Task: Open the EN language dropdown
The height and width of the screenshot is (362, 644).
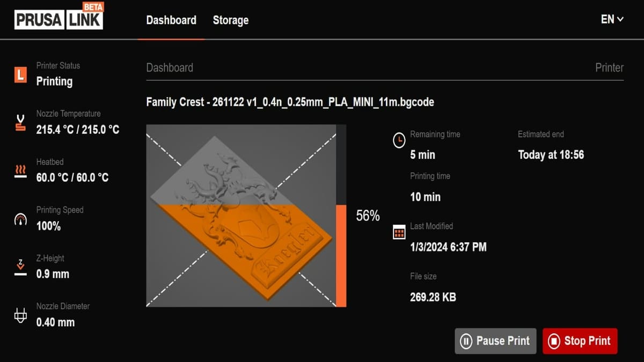Action: point(611,19)
